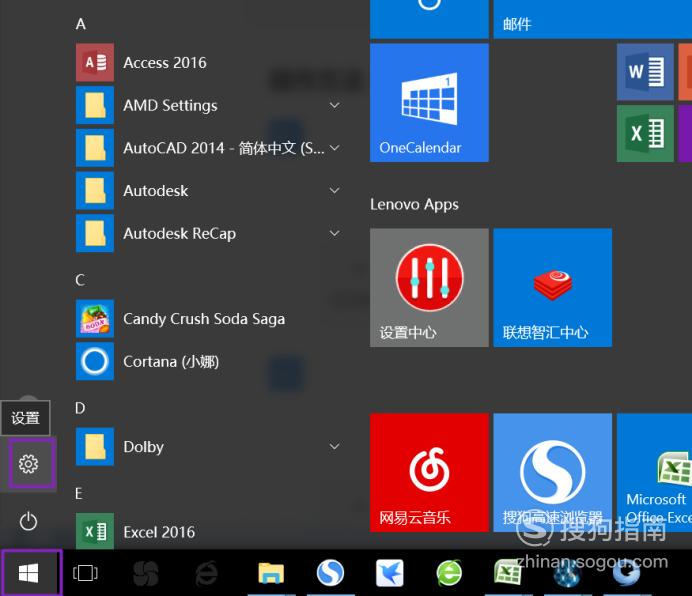Open Sogou browser on taskbar

tap(330, 573)
